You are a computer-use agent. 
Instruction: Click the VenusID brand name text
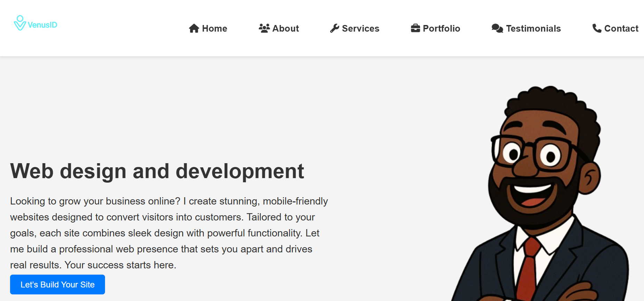click(x=42, y=25)
